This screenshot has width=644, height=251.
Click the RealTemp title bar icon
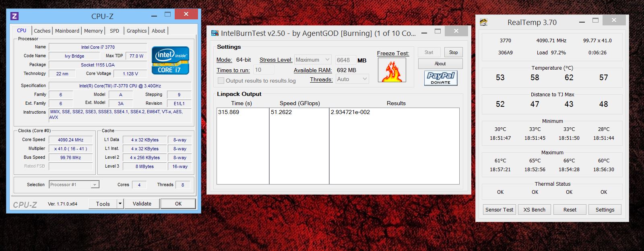tap(484, 23)
